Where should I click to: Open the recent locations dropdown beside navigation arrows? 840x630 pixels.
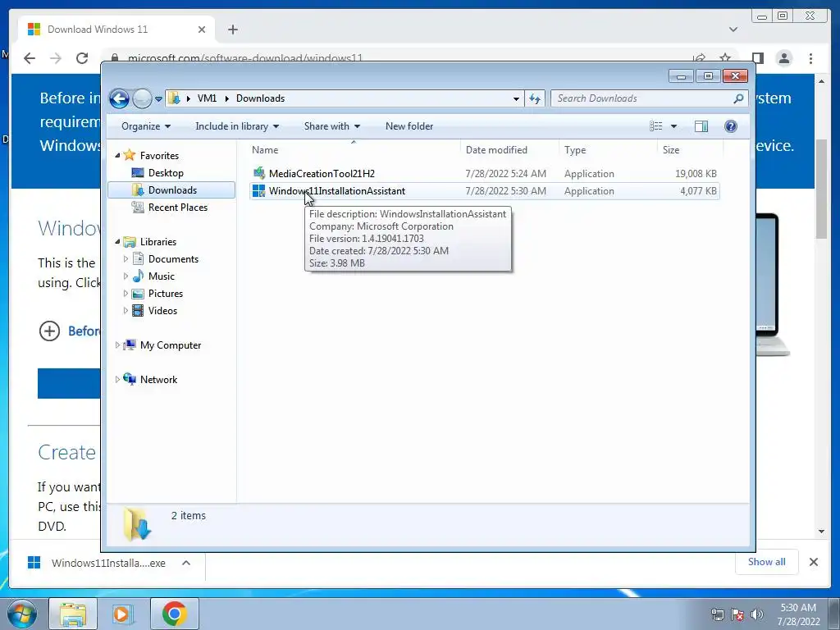[x=158, y=99]
